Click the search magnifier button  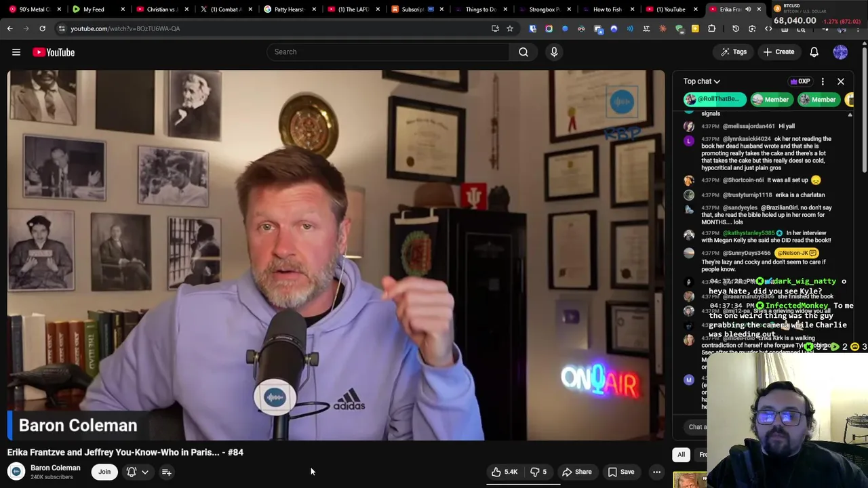524,52
